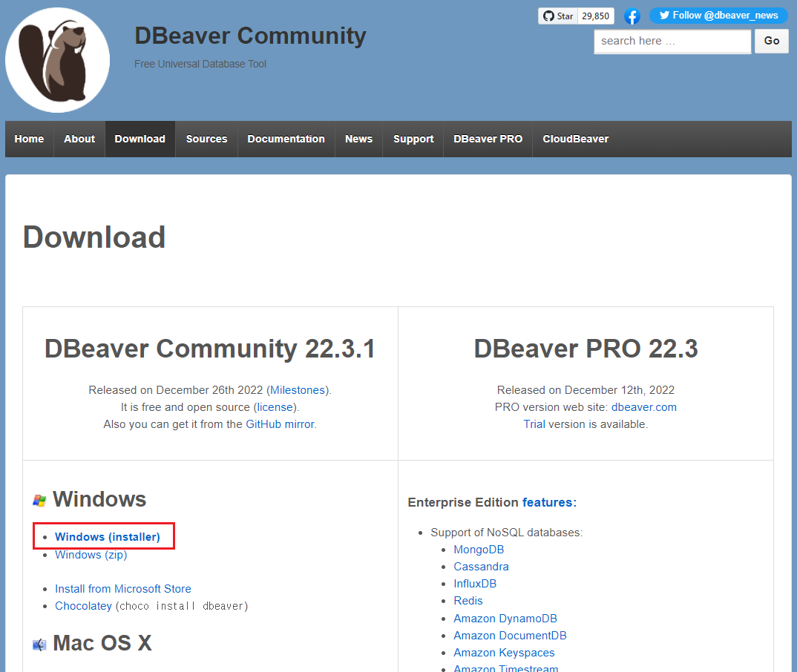Click the Mac OS X Finder icon
Viewport: 797px width, 672px height.
pos(39,645)
